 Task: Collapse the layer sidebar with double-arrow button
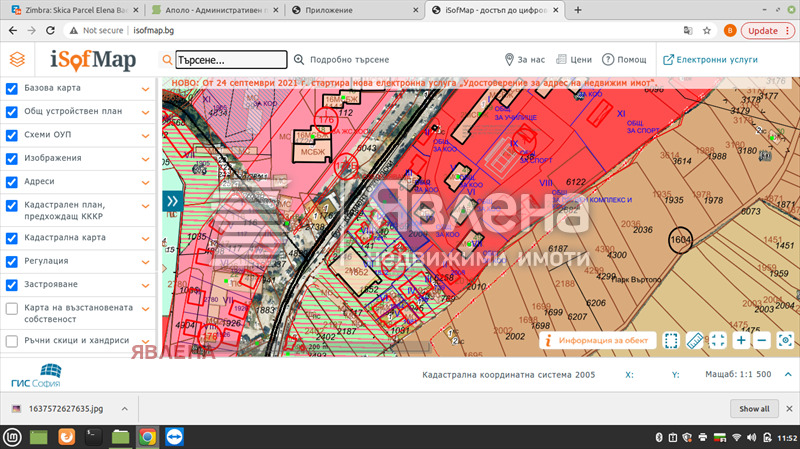[x=171, y=202]
